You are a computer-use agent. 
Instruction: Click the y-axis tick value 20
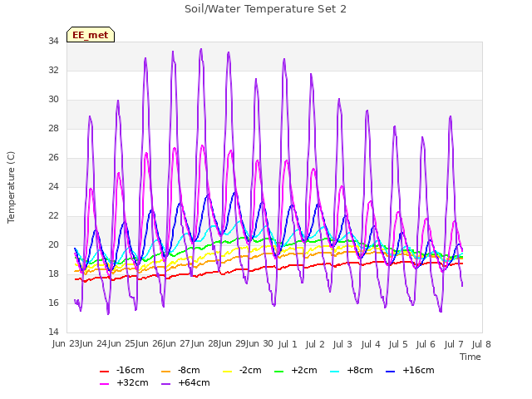(53, 244)
